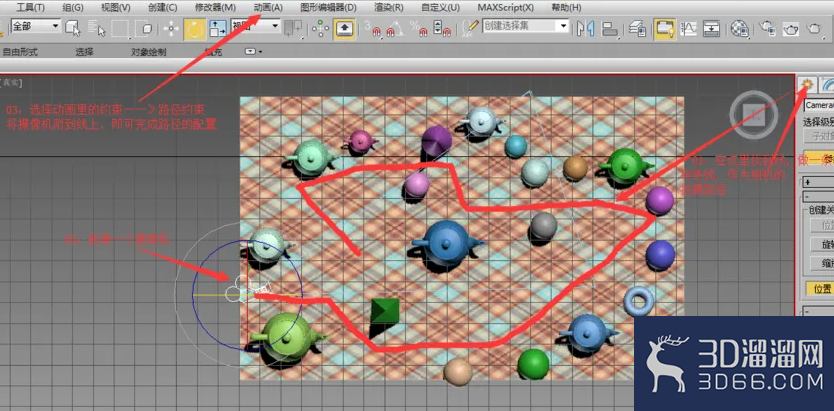This screenshot has height=411, width=834.
Task: Open the Material Editor
Action: coord(739,29)
